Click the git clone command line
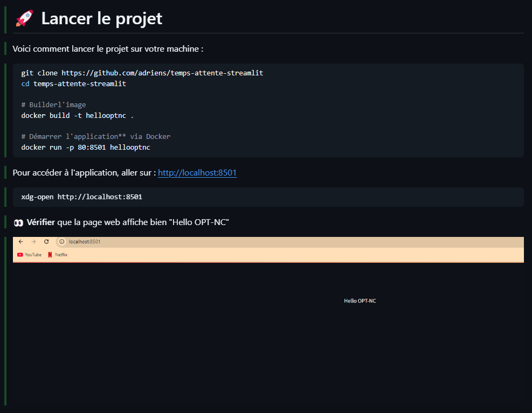 click(142, 73)
